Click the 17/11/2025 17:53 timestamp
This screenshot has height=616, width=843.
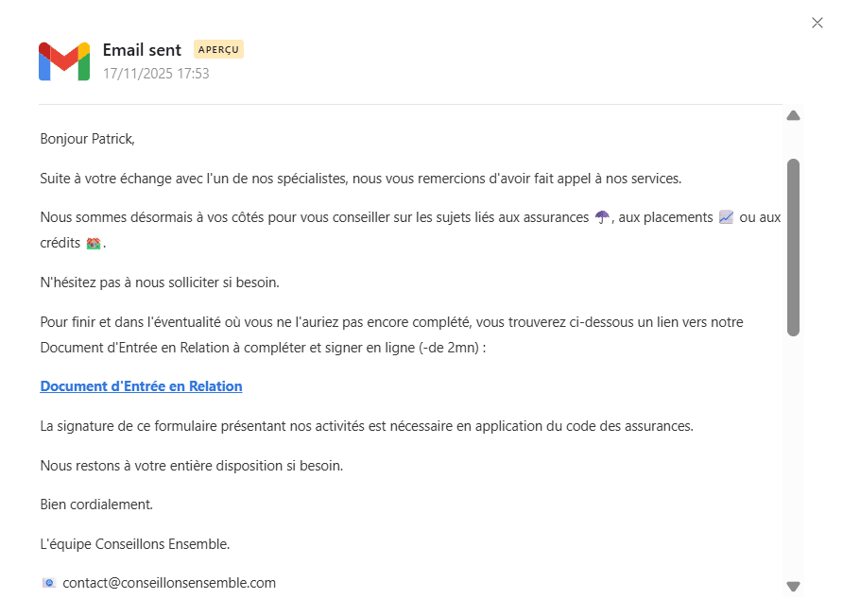pyautogui.click(x=156, y=73)
